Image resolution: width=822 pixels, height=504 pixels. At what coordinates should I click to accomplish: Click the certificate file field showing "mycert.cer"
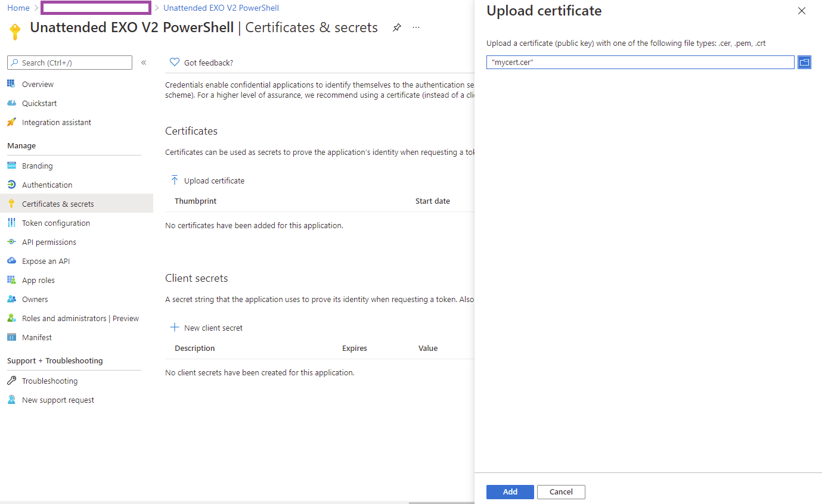point(641,62)
